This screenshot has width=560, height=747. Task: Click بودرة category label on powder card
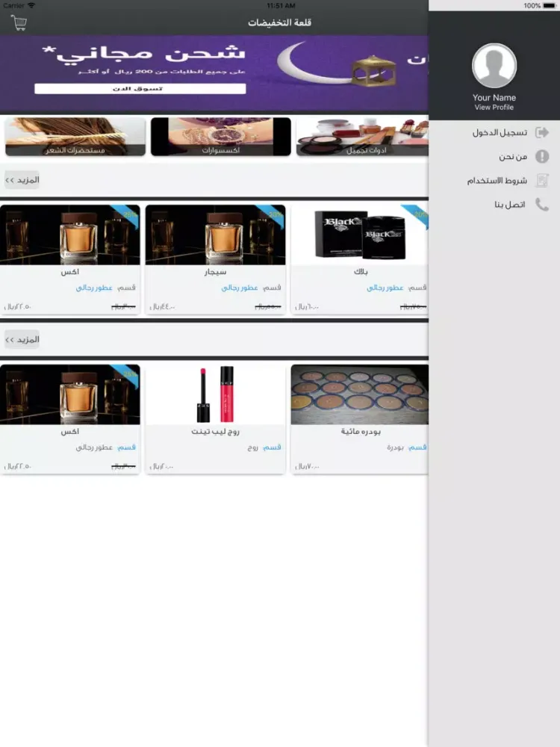coord(395,447)
